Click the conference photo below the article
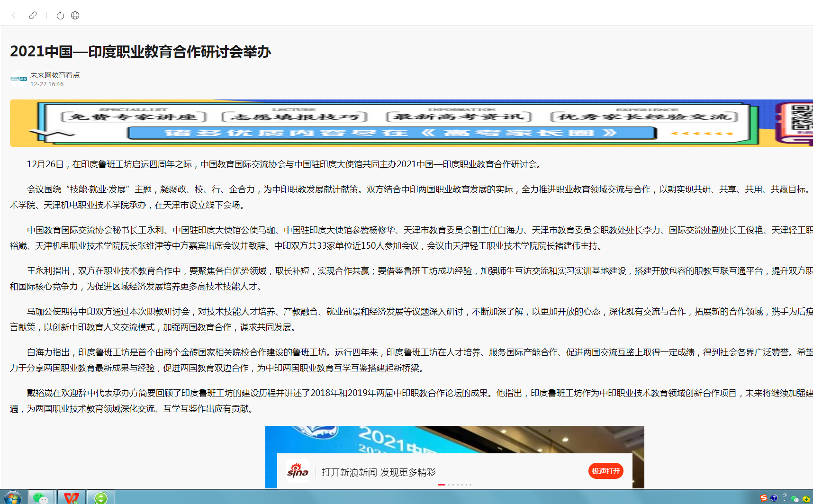This screenshot has height=504, width=813. [454, 439]
